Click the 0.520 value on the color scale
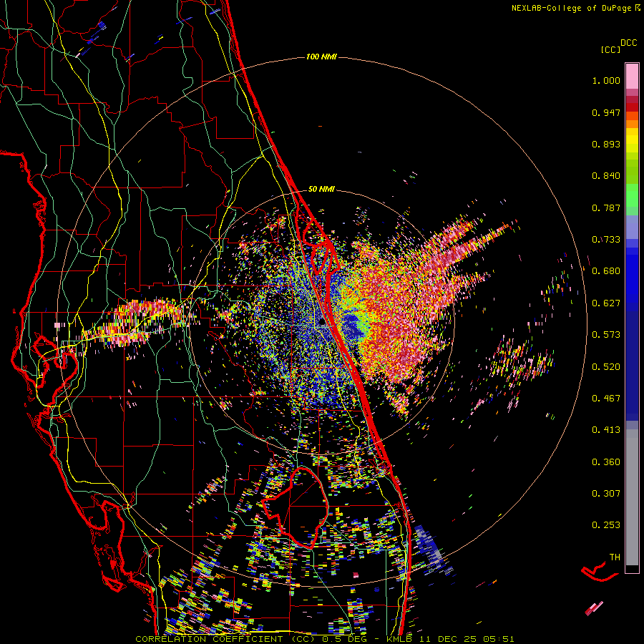 (606, 367)
